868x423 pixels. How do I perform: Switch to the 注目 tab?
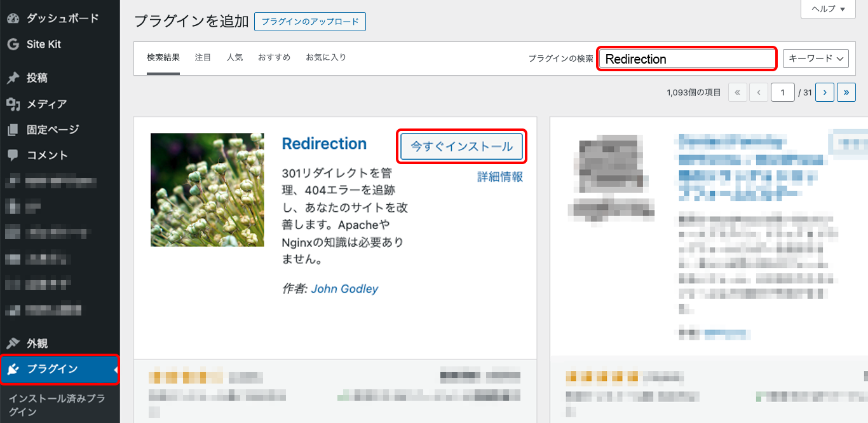tap(203, 57)
